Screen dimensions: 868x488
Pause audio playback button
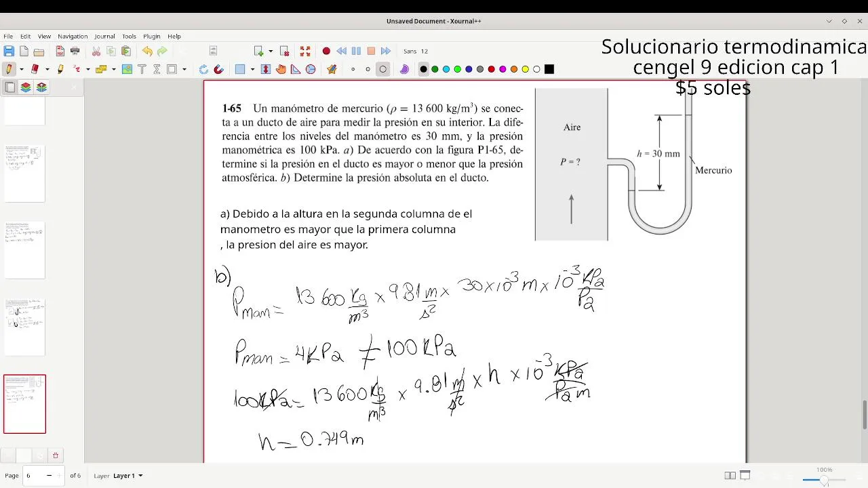(x=356, y=51)
